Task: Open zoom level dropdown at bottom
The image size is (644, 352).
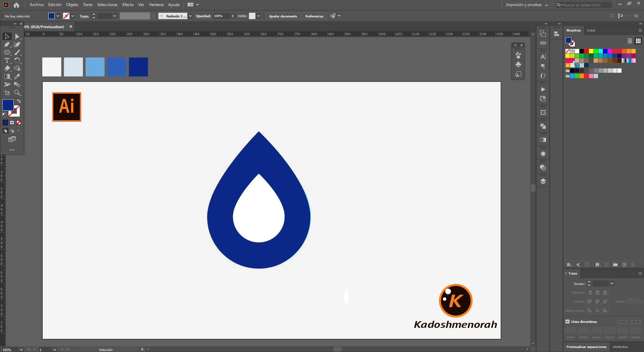Action: pos(21,349)
